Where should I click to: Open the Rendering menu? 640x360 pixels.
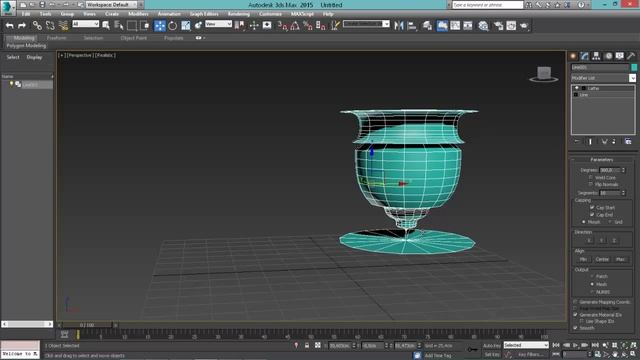point(239,14)
